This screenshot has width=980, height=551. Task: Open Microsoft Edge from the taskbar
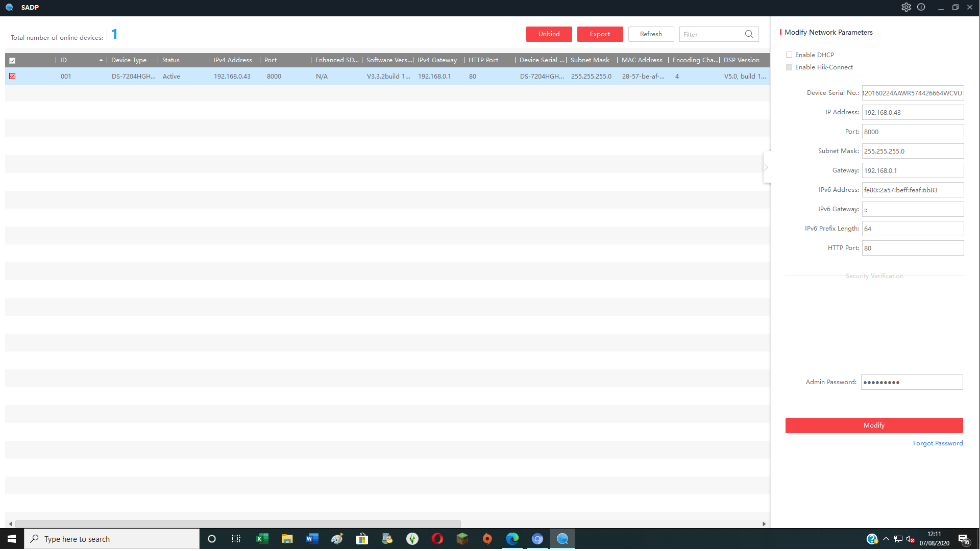(512, 539)
